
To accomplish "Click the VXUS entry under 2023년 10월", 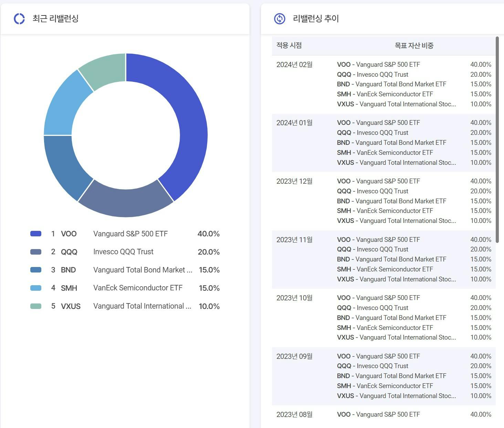I will coord(396,338).
